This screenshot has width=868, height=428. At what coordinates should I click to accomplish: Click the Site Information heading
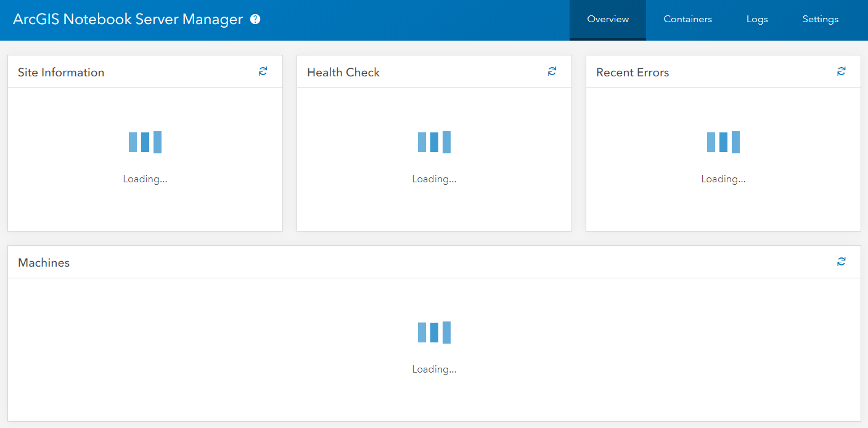[x=61, y=72]
